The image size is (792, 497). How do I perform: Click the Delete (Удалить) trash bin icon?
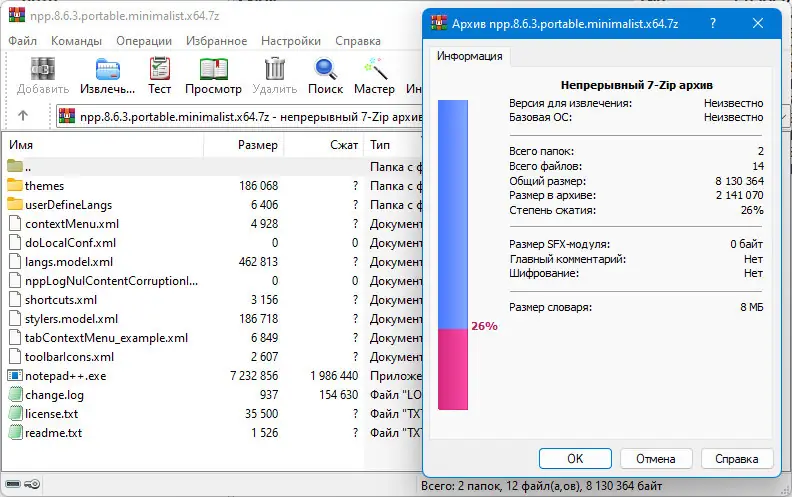pyautogui.click(x=275, y=69)
